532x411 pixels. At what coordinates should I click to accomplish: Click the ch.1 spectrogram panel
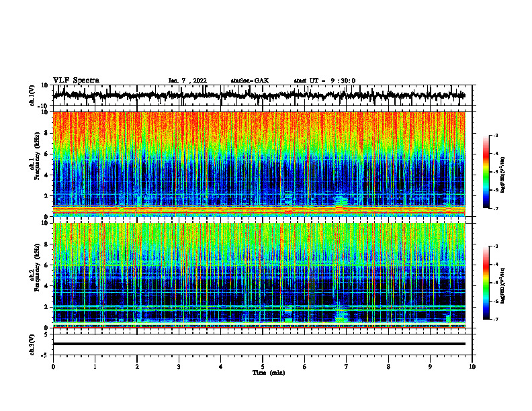pyautogui.click(x=259, y=164)
